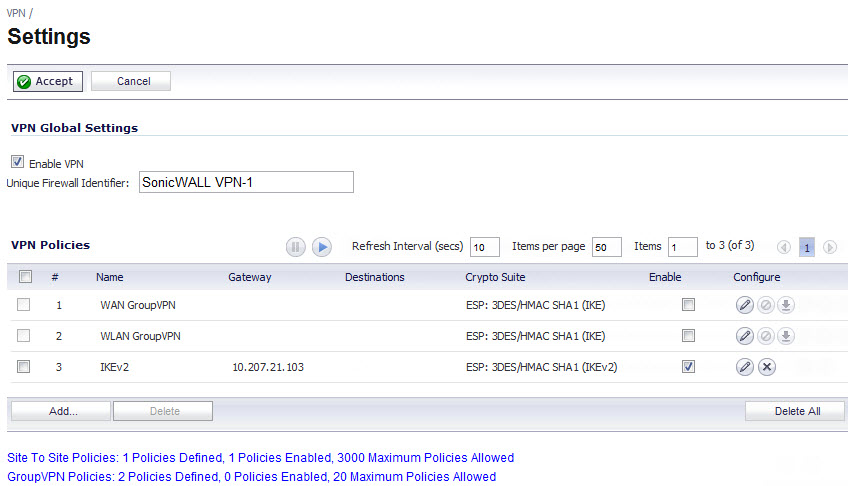Click the Gateway column header
Viewport: 848px width, 486px height.
(x=250, y=277)
